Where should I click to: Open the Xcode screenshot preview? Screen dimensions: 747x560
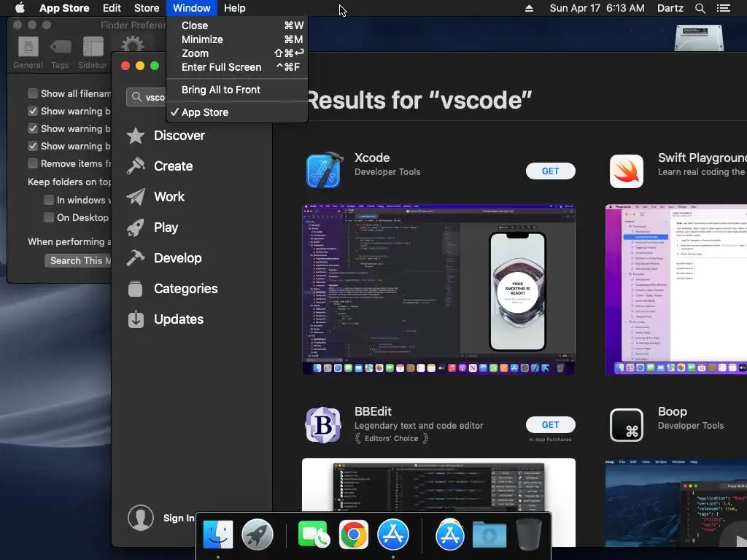pos(438,289)
